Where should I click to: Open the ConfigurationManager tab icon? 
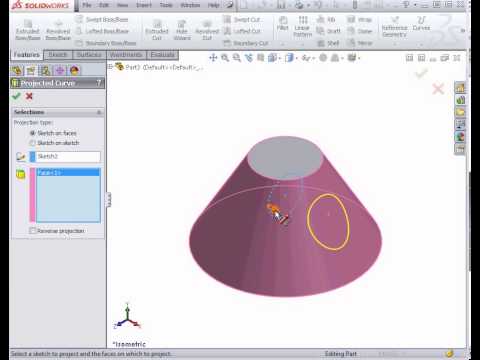click(x=45, y=70)
